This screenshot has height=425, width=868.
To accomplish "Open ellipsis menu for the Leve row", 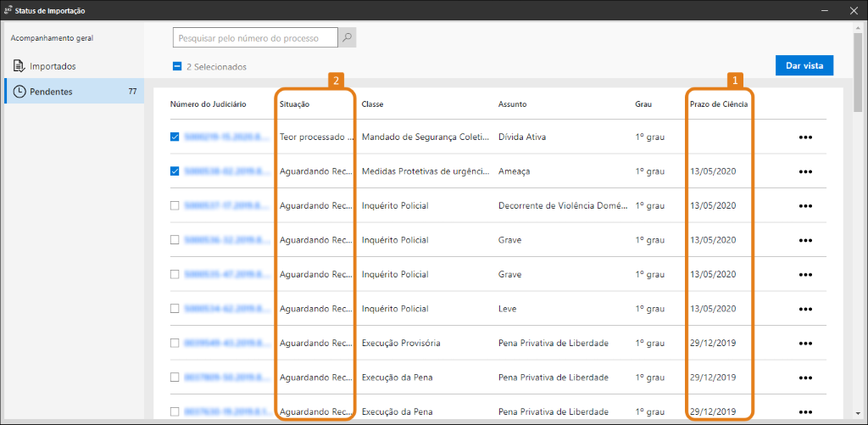I will tap(805, 309).
